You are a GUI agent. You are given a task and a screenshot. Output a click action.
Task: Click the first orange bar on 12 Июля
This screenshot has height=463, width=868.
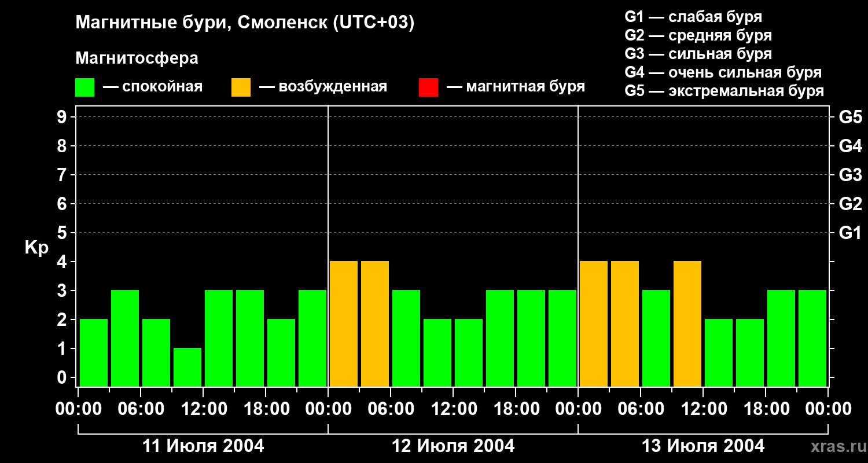tap(344, 324)
